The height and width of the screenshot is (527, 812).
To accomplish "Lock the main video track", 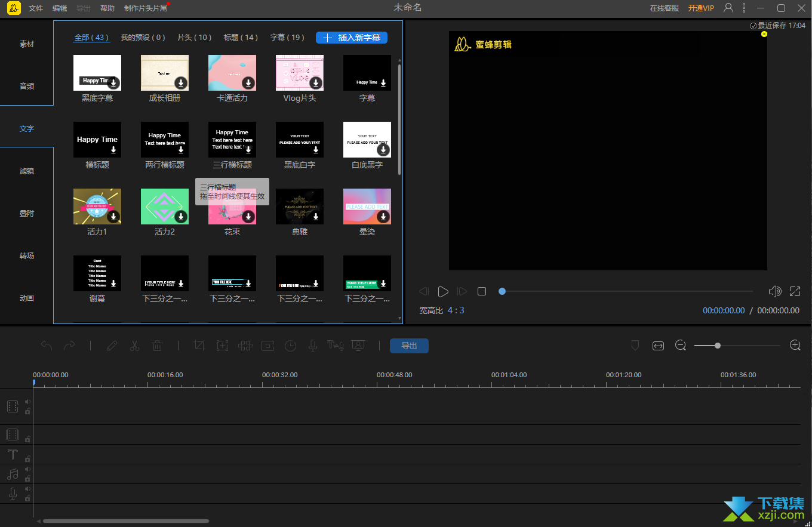I will 27,411.
